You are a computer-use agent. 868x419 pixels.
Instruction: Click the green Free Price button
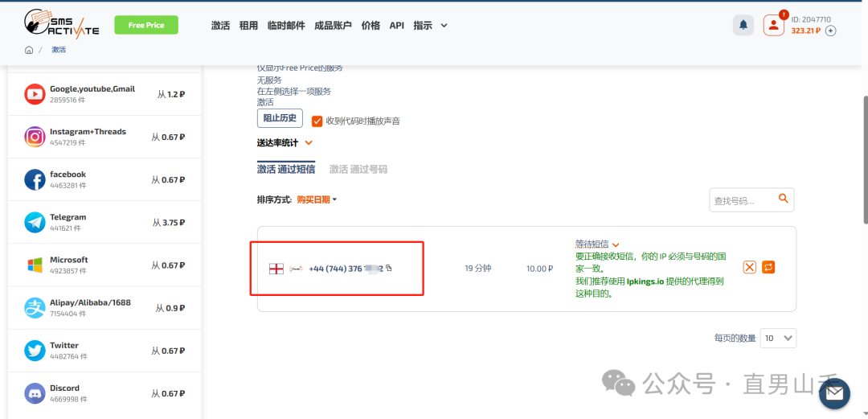point(146,25)
